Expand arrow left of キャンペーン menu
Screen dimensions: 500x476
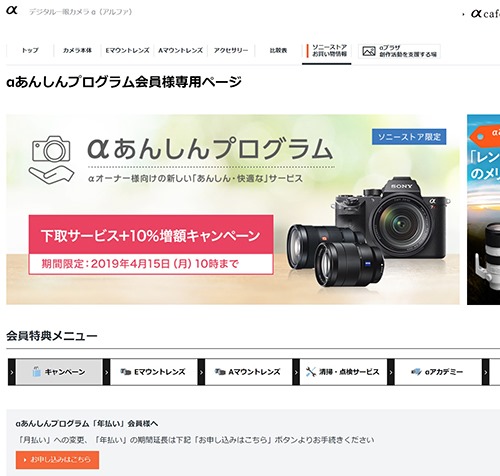click(12, 372)
